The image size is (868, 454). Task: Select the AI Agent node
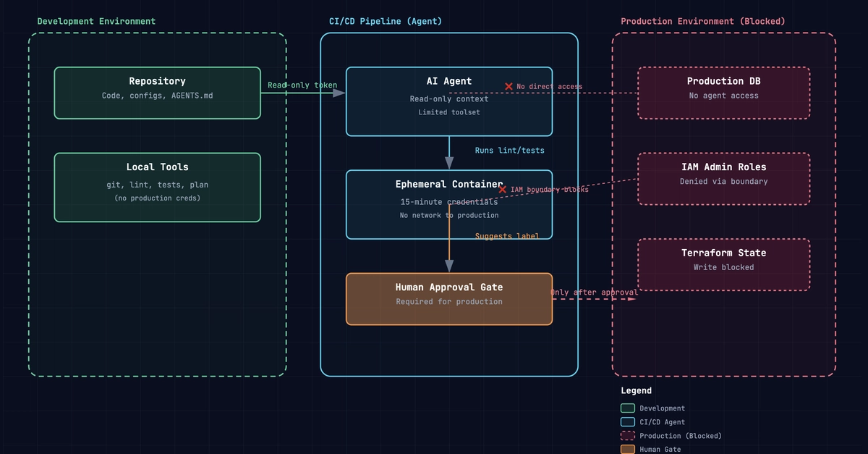pyautogui.click(x=449, y=101)
